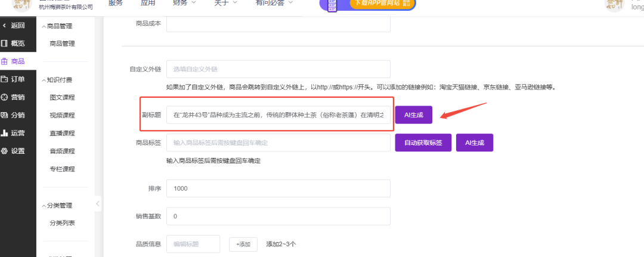Open 分类列表 in the submenu

(x=62, y=223)
